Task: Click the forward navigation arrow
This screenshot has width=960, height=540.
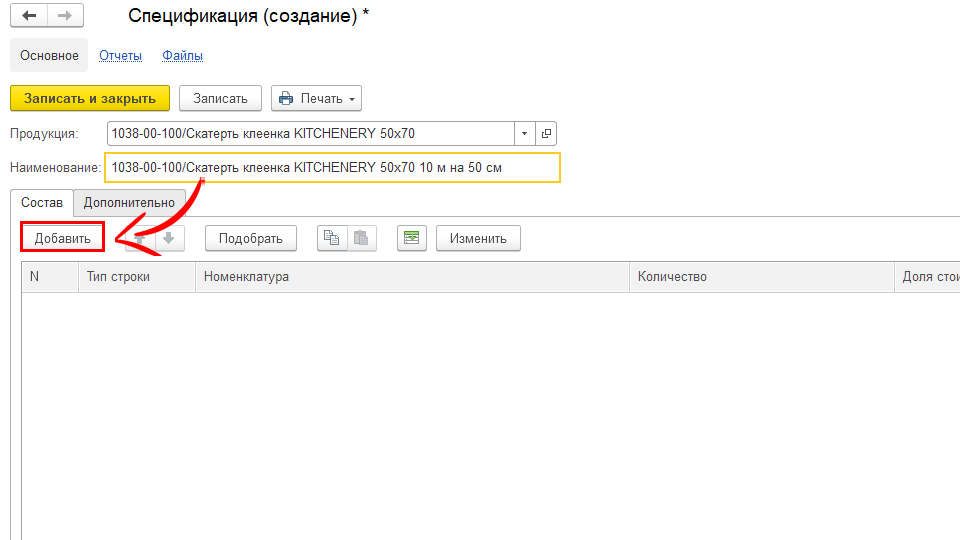Action: [x=64, y=16]
